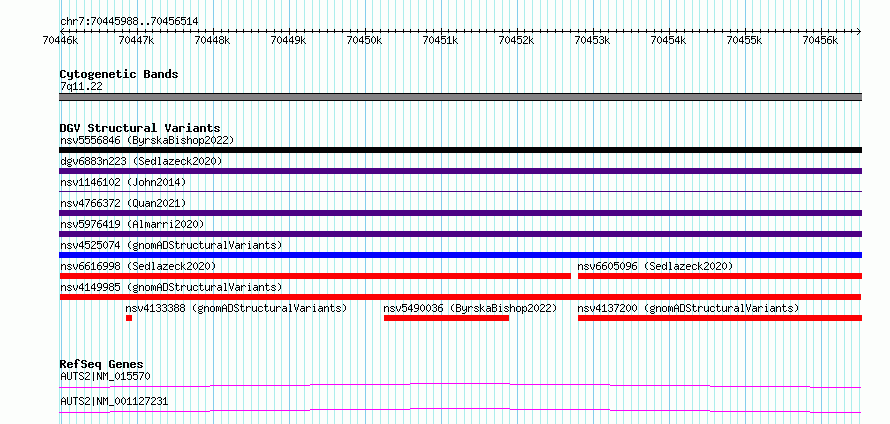Open the AUTS2|NM_015570 gene label
Viewport: 890px width, 424px height.
[x=106, y=376]
